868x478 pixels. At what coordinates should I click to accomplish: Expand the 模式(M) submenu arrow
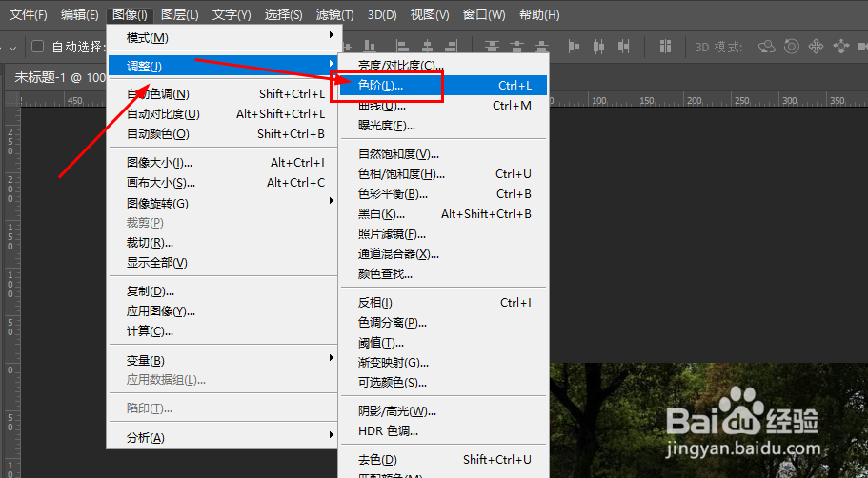(x=331, y=35)
